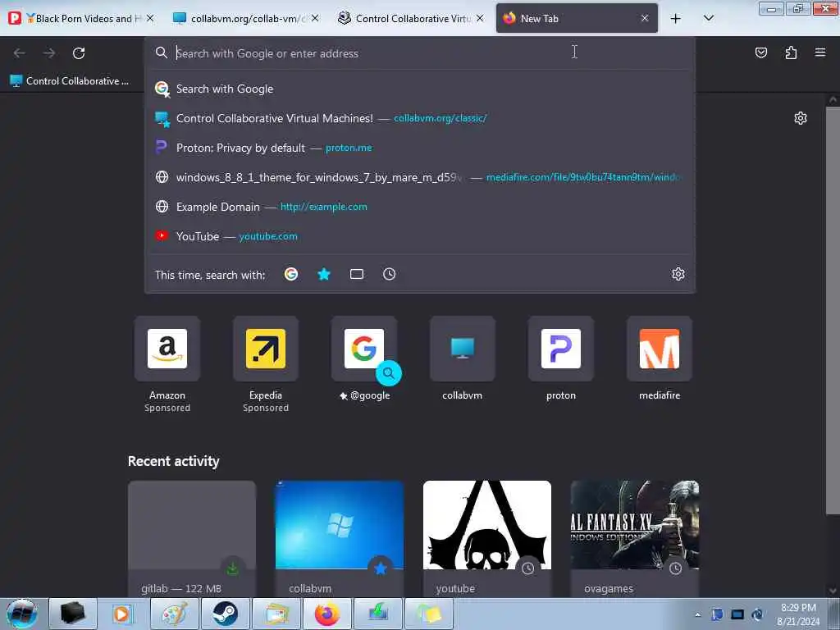Select Search with Google suggestion
Viewport: 840px width, 630px height.
pos(420,89)
